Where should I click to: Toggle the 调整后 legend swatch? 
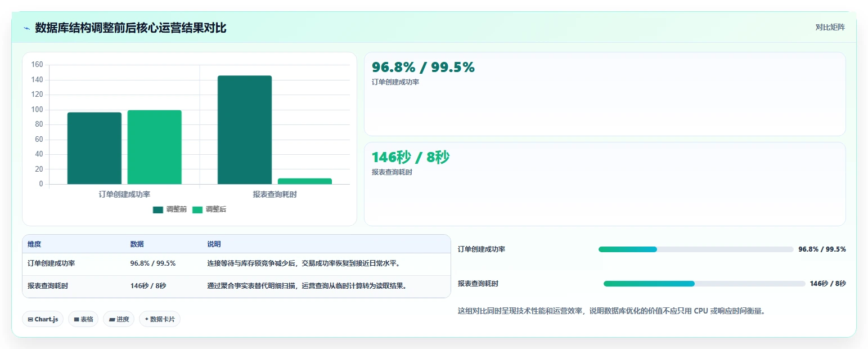[197, 209]
